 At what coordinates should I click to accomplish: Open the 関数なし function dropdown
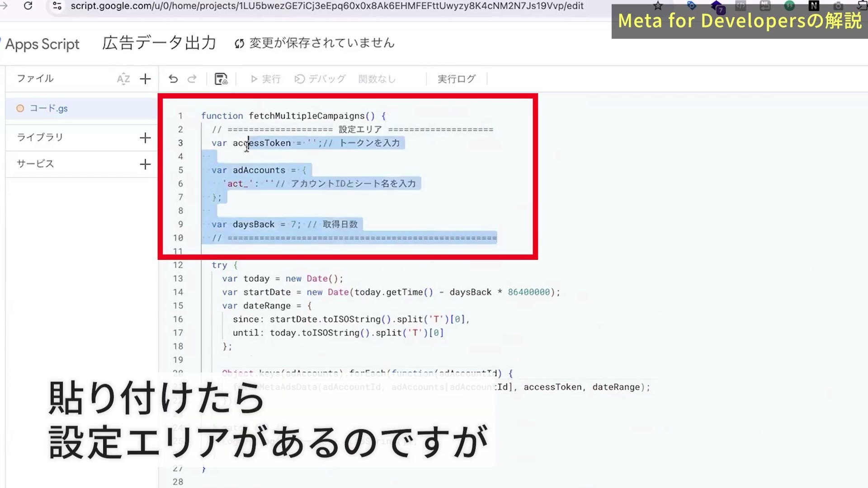(377, 79)
